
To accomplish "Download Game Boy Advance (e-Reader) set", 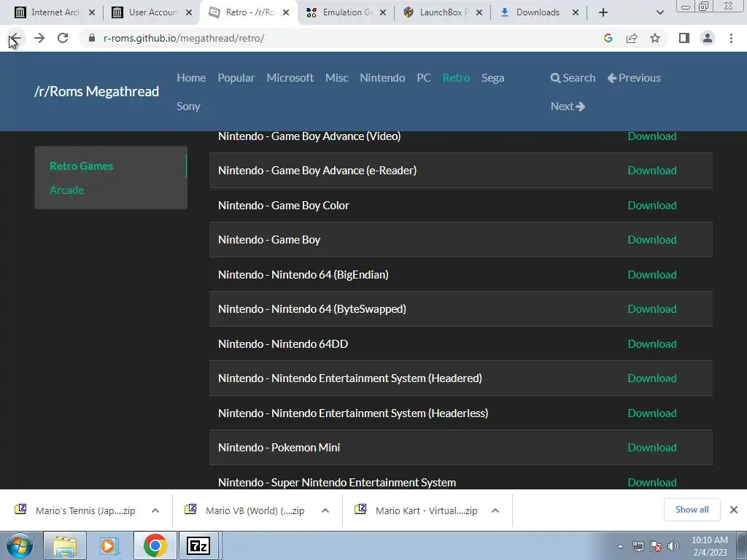I will (651, 171).
